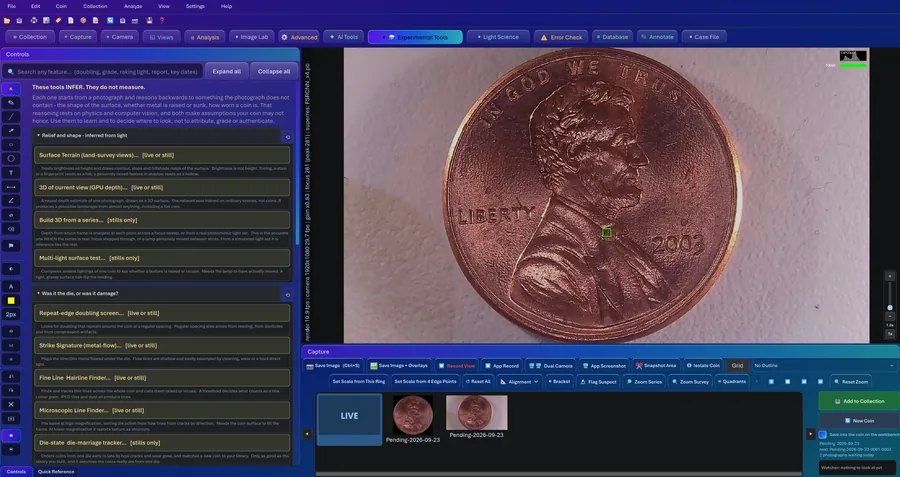Viewport: 900px width, 477px height.
Task: Click the green Add to Collection button
Action: click(x=859, y=401)
